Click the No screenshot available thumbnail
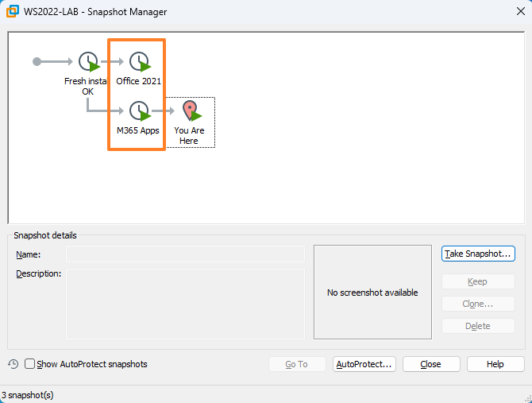 click(x=372, y=293)
